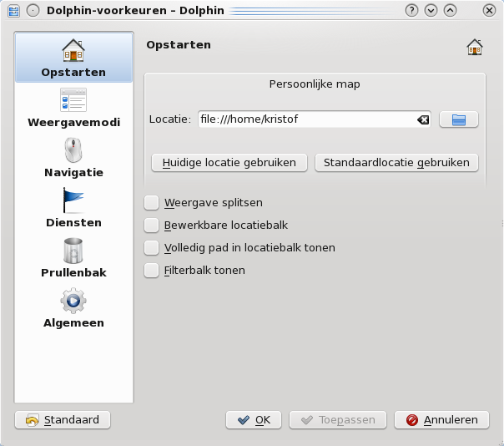Open Navigatie mouse icon page

coord(73,151)
